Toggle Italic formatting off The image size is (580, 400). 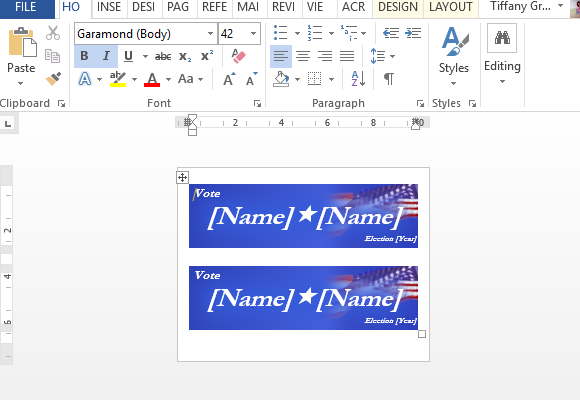coord(107,56)
